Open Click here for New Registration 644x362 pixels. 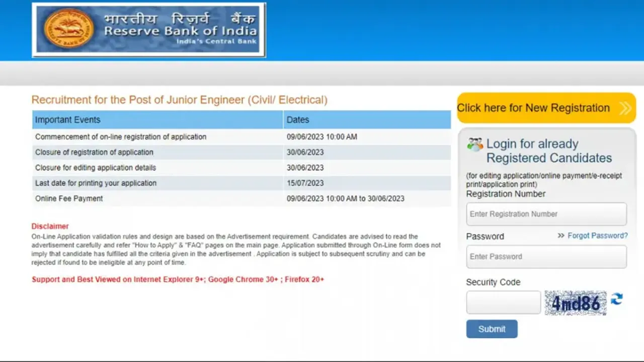(533, 108)
